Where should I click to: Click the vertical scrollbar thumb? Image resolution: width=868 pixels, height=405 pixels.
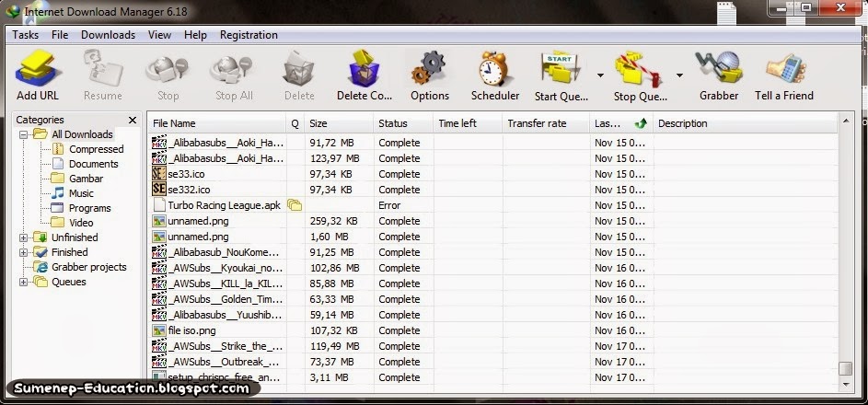tap(845, 369)
